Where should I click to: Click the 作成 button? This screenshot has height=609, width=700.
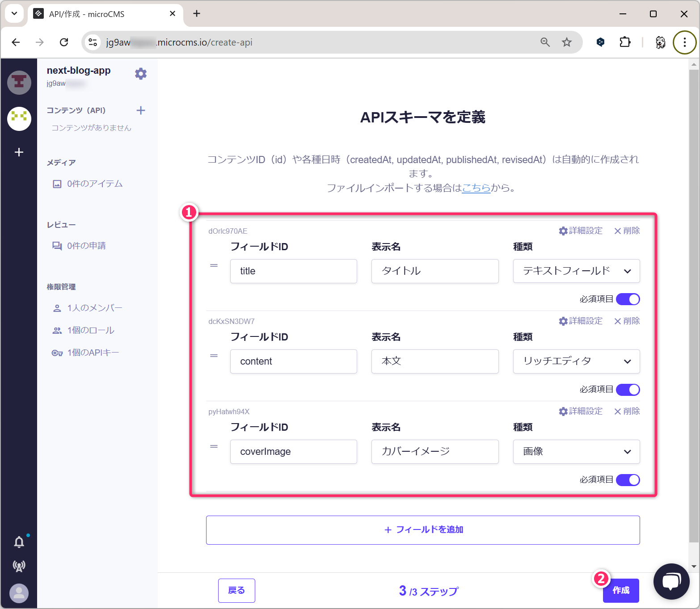[621, 590]
